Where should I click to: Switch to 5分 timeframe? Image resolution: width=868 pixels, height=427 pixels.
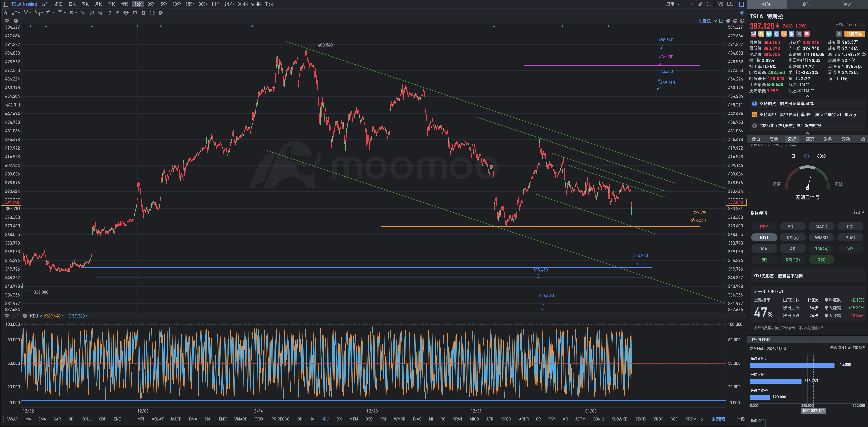164,4
